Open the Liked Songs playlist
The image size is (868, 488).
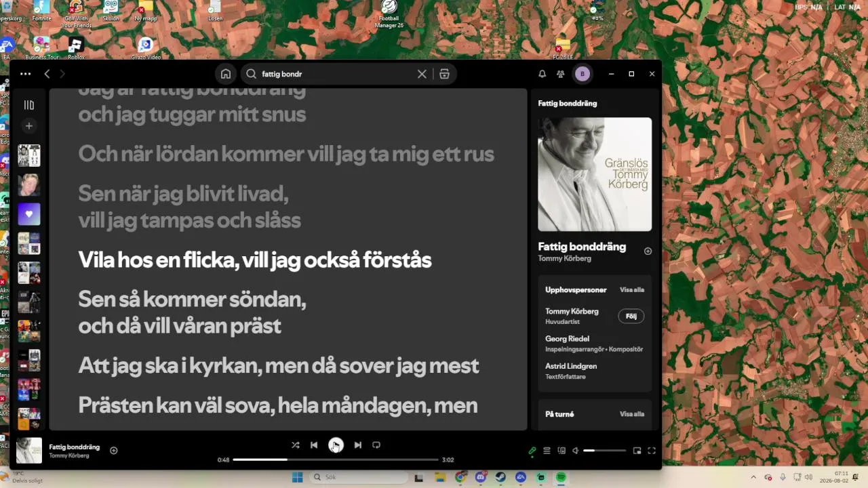click(x=28, y=214)
